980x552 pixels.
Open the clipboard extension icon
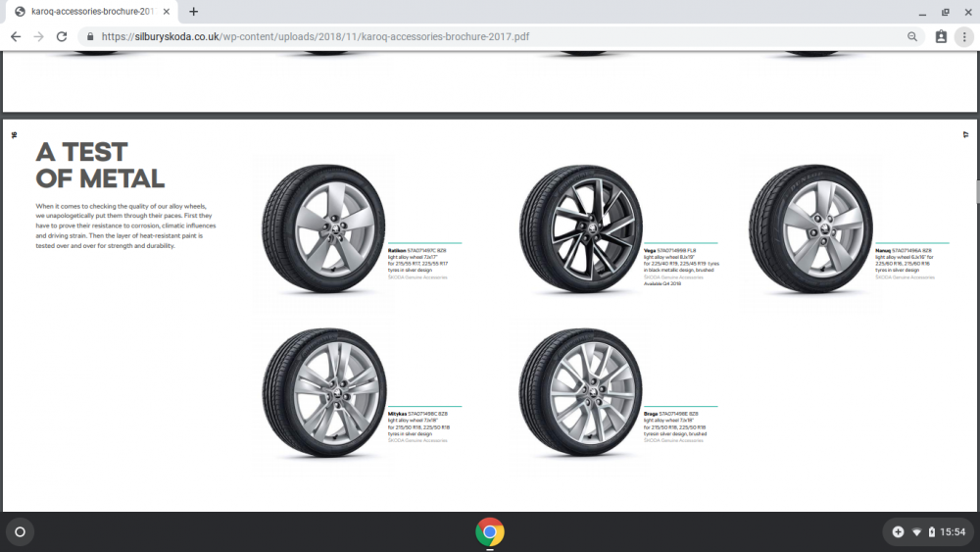[941, 37]
